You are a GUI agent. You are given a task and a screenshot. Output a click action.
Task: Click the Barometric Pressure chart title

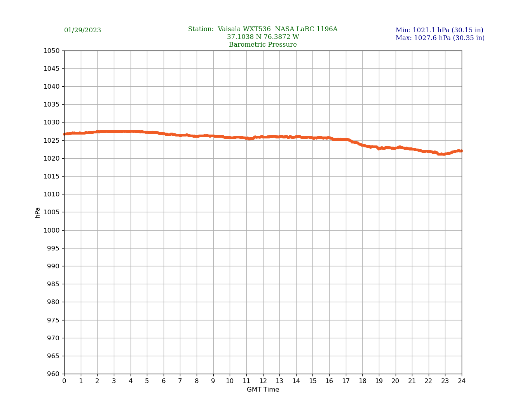[263, 45]
